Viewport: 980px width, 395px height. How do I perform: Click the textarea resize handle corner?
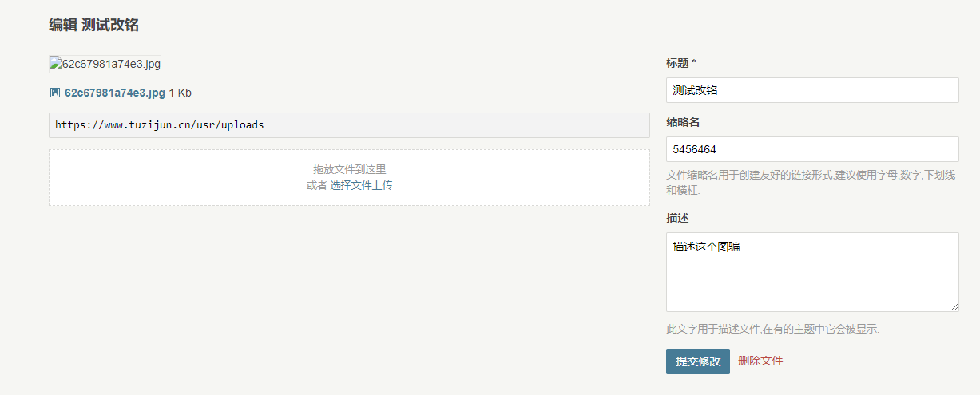coord(954,306)
